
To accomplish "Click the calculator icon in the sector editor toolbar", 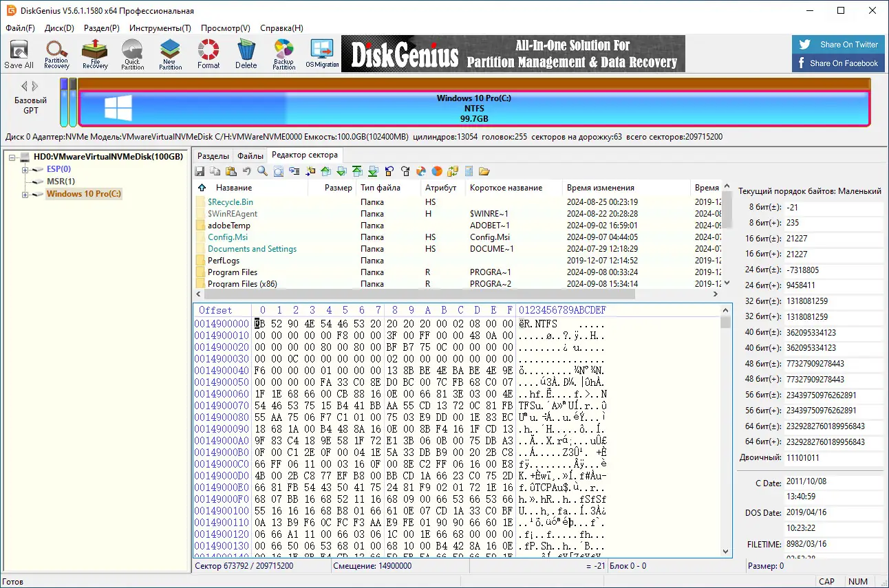I will pyautogui.click(x=469, y=171).
